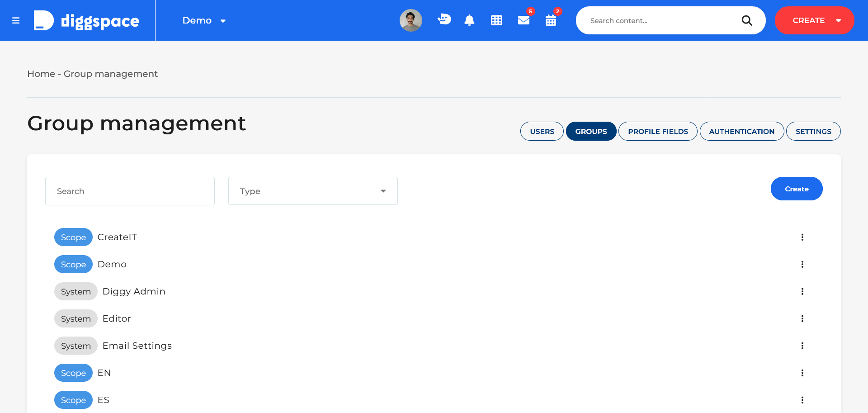The height and width of the screenshot is (413, 868).
Task: Open the AUTHENTICATION tab
Action: (742, 131)
